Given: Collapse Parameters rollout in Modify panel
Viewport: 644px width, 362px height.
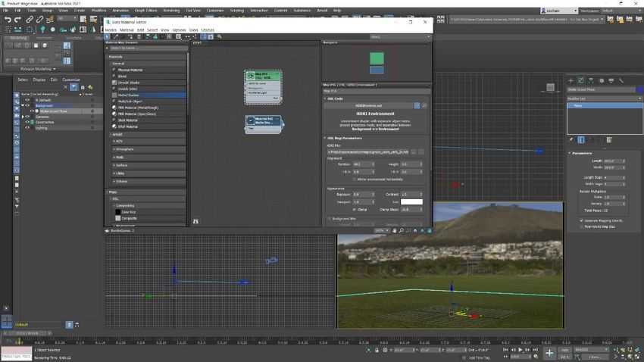Looking at the screenshot, I should click(x=570, y=153).
